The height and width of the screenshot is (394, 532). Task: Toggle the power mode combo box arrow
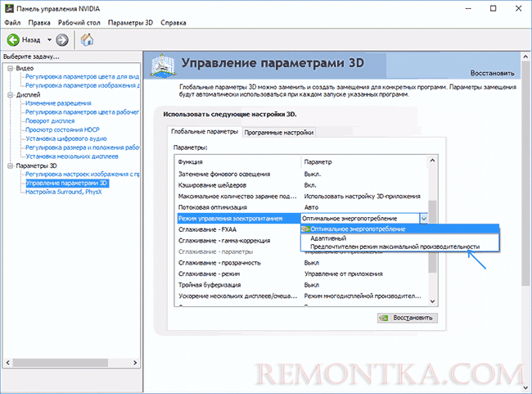click(x=424, y=219)
